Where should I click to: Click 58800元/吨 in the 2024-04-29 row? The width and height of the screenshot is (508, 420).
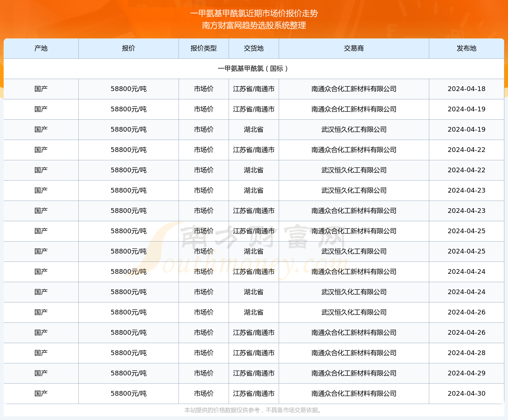[128, 373]
